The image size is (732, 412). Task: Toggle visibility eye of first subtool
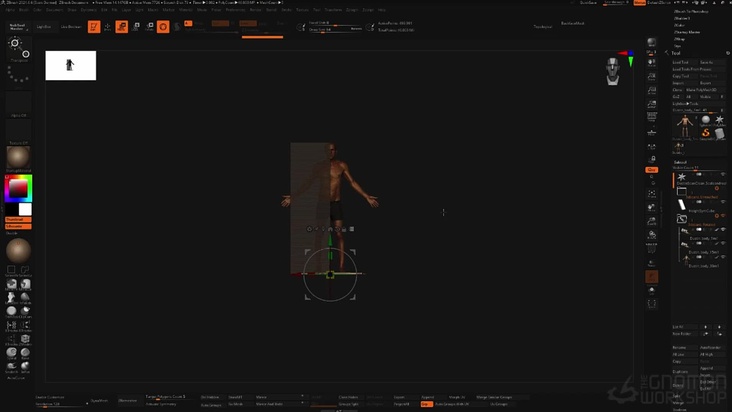(x=723, y=175)
